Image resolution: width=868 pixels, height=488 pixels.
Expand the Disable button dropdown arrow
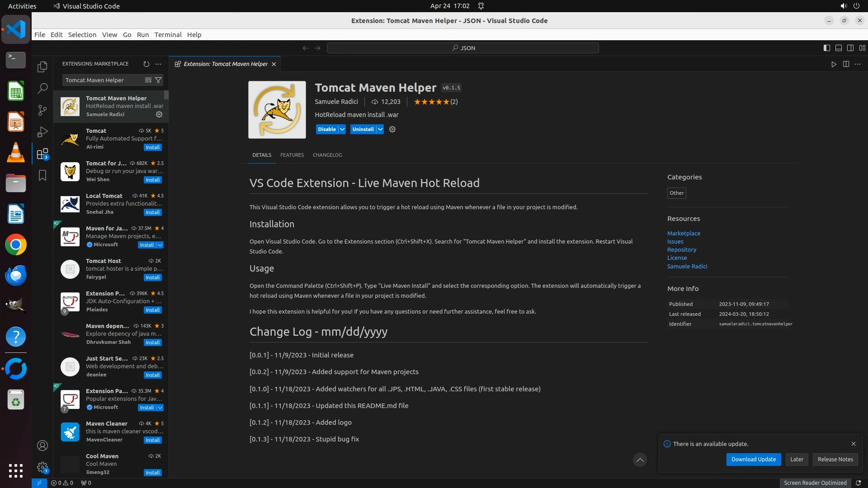342,129
